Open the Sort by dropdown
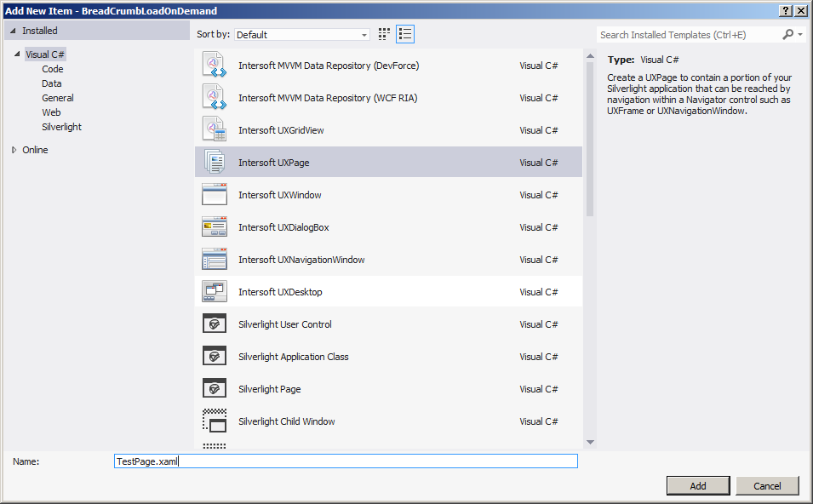The width and height of the screenshot is (813, 504). tap(301, 35)
